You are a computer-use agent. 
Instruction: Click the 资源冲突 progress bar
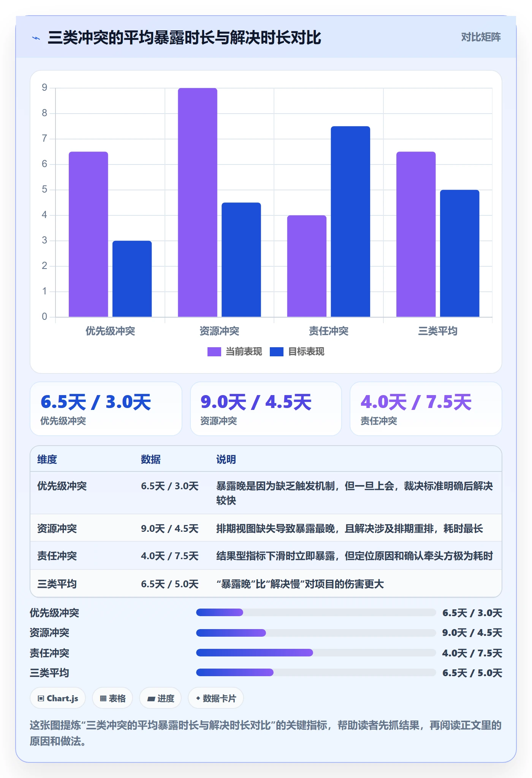[316, 633]
